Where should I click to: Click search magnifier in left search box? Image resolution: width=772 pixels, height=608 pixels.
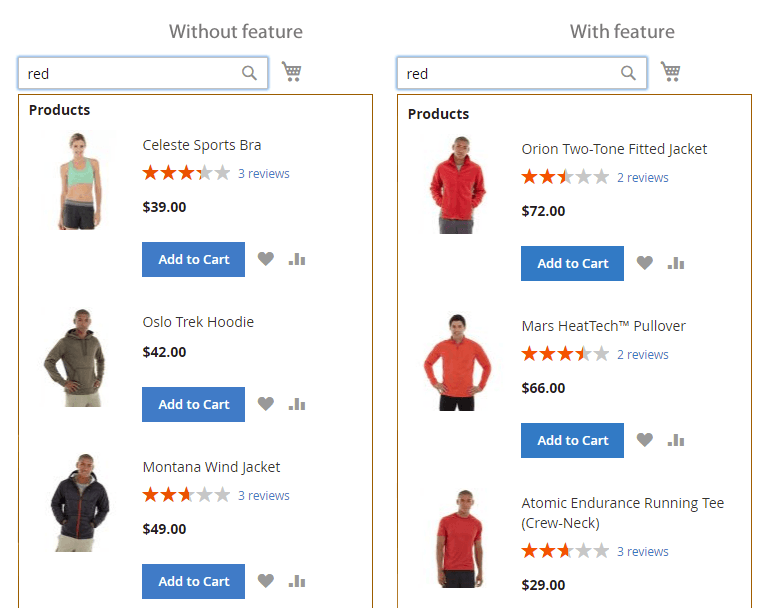(x=250, y=73)
